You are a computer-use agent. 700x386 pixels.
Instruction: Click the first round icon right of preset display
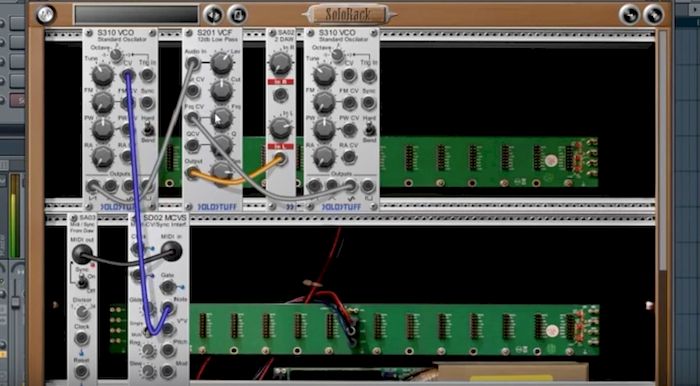click(x=214, y=15)
